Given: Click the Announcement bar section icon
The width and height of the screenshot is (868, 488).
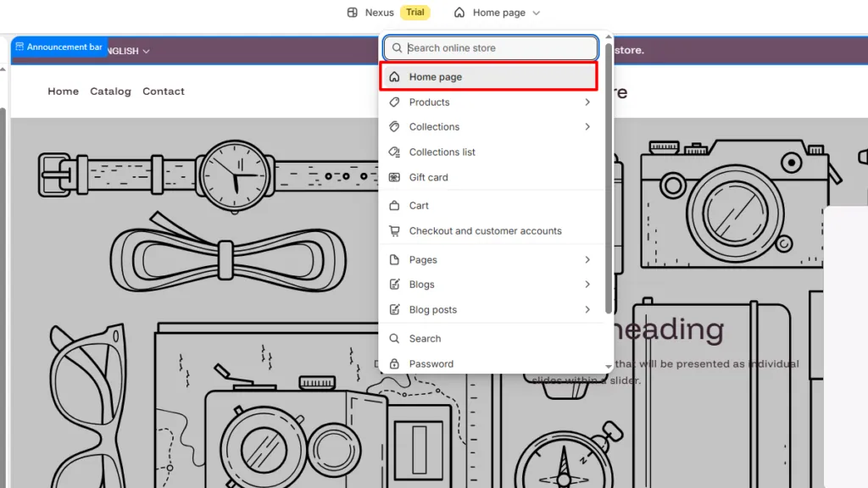Looking at the screenshot, I should 19,47.
